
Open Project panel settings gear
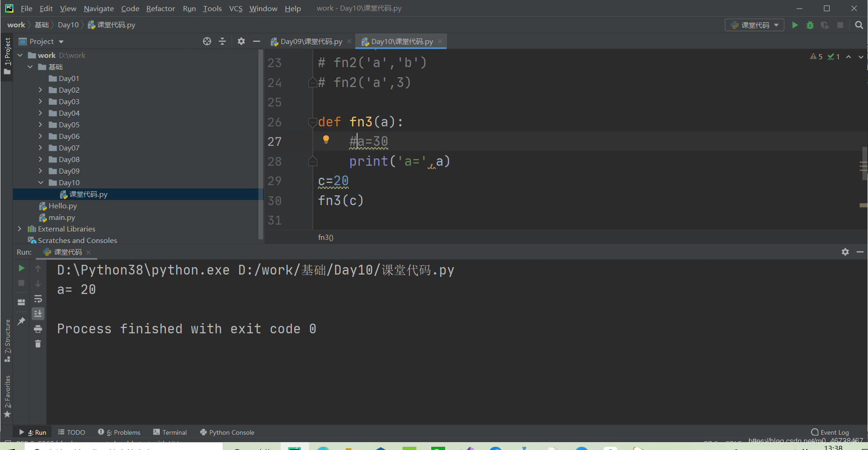click(x=241, y=41)
